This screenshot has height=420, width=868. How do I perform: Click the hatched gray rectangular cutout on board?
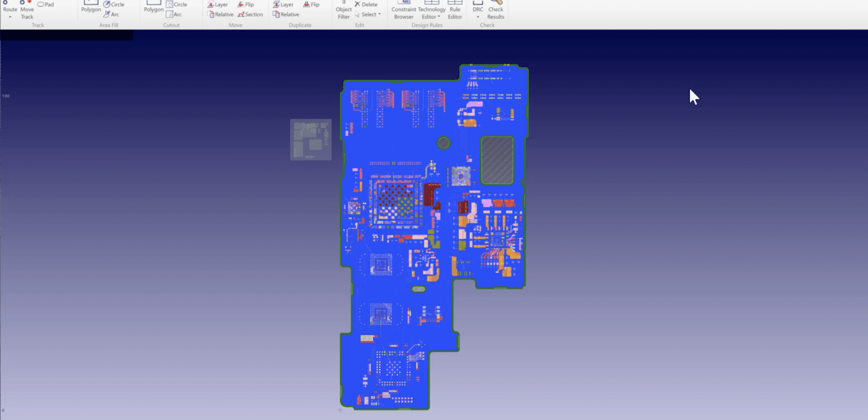(497, 160)
